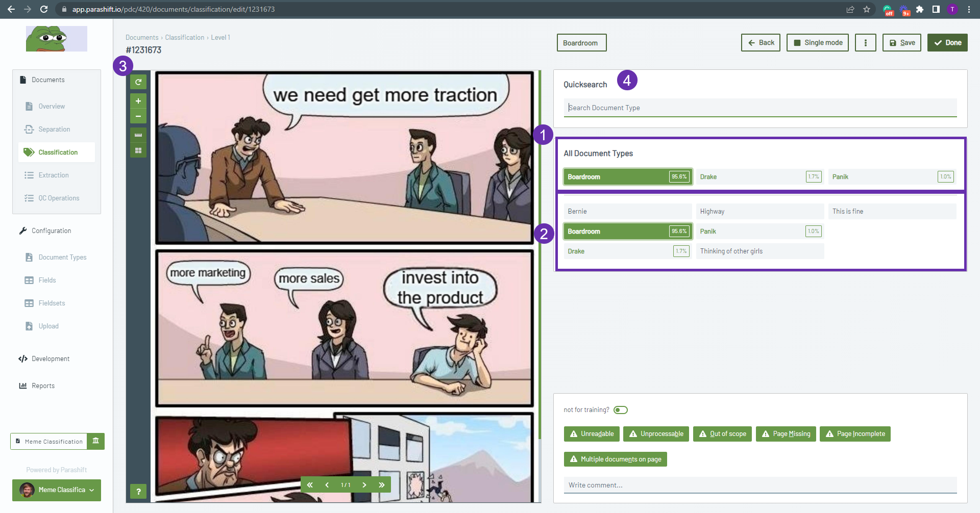The image size is (980, 513).
Task: Open Separation in sidebar
Action: point(54,130)
